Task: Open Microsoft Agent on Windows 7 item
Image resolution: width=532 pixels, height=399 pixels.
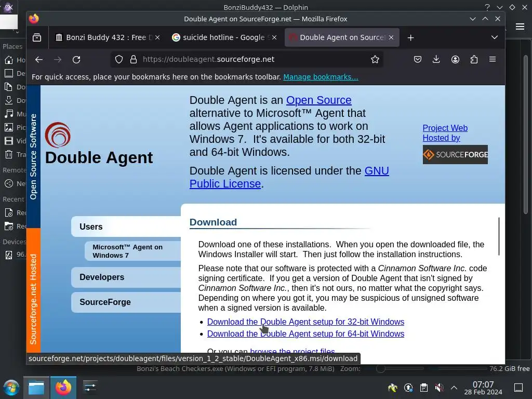Action: pyautogui.click(x=132, y=251)
